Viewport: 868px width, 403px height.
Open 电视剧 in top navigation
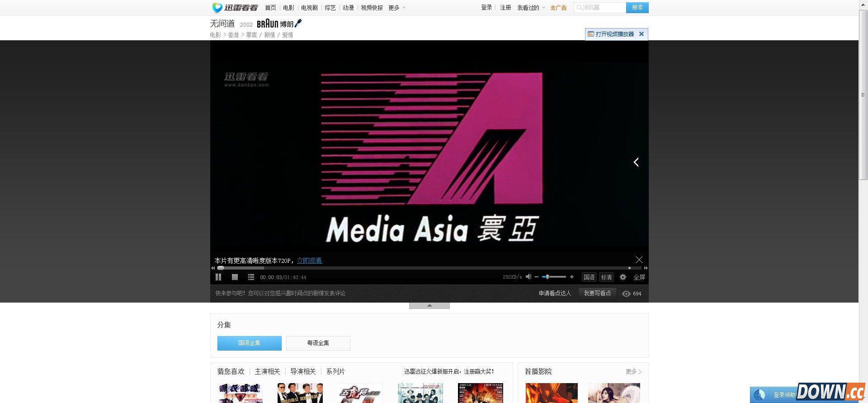coord(309,8)
